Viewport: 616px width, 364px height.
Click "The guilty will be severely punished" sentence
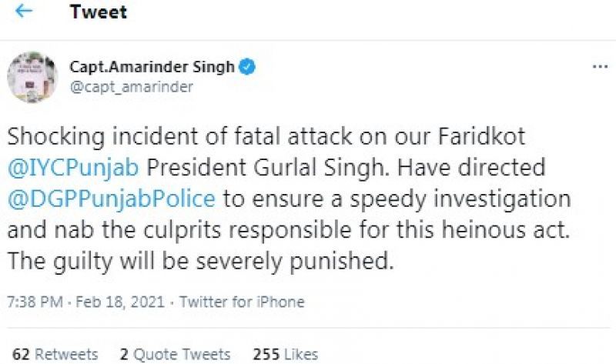pyautogui.click(x=201, y=262)
